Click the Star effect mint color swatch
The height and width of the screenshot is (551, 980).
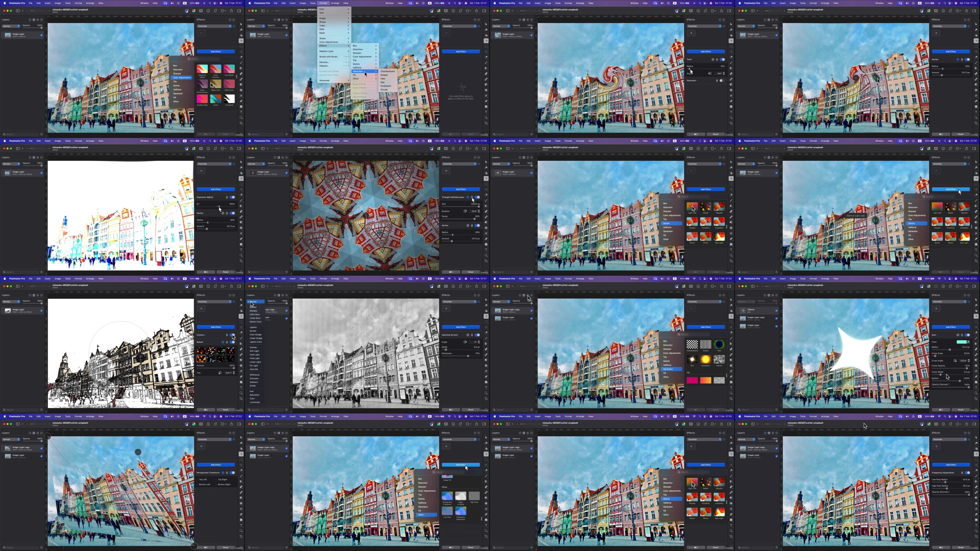(962, 342)
